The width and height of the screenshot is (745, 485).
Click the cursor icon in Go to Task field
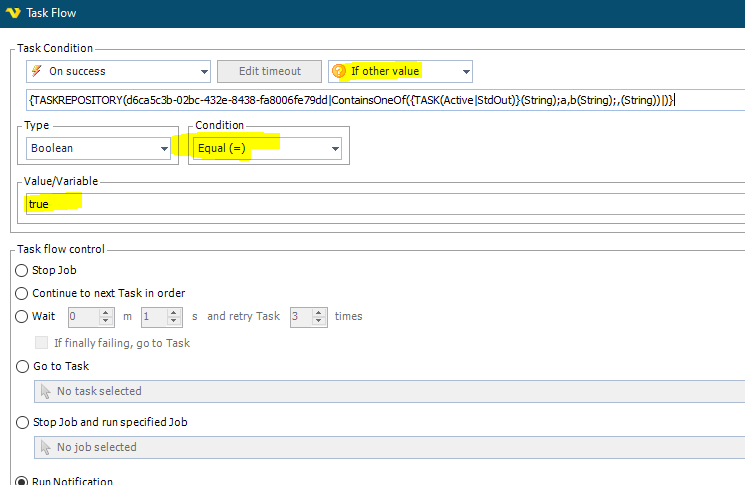tap(45, 391)
